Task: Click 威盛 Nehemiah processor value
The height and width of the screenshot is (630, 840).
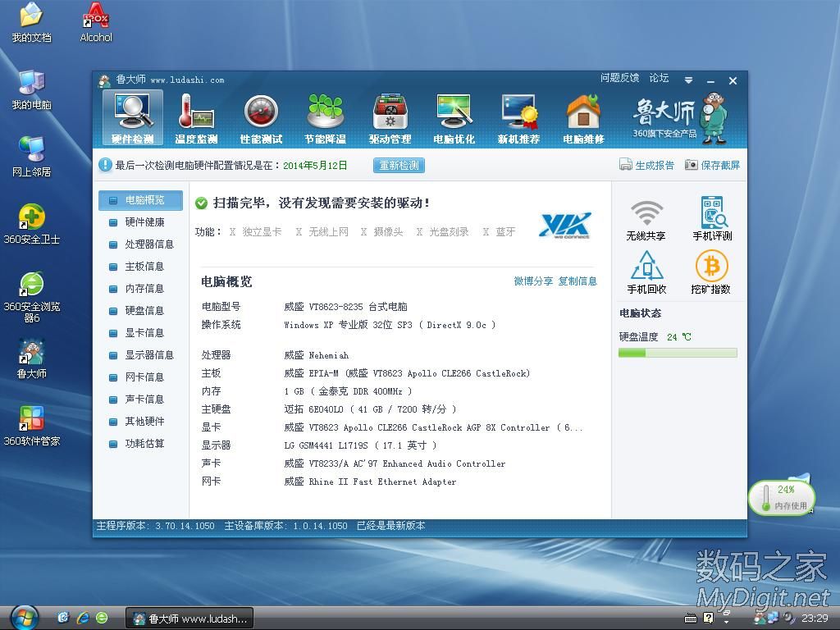Action: (x=316, y=356)
